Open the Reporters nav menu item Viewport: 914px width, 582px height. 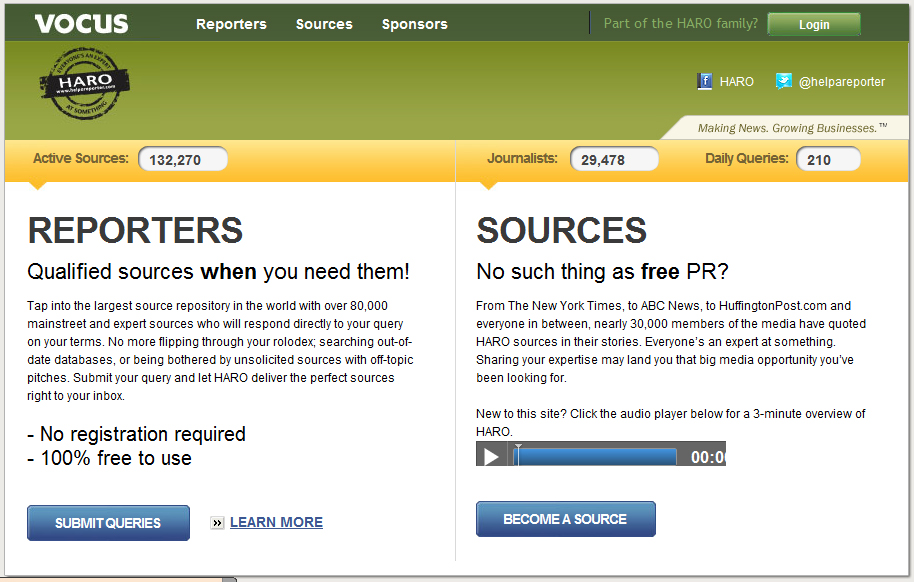231,24
